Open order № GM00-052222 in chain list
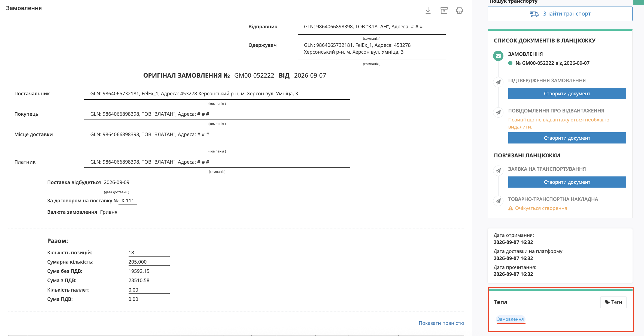Image resolution: width=644 pixels, height=336 pixels. pyautogui.click(x=552, y=63)
